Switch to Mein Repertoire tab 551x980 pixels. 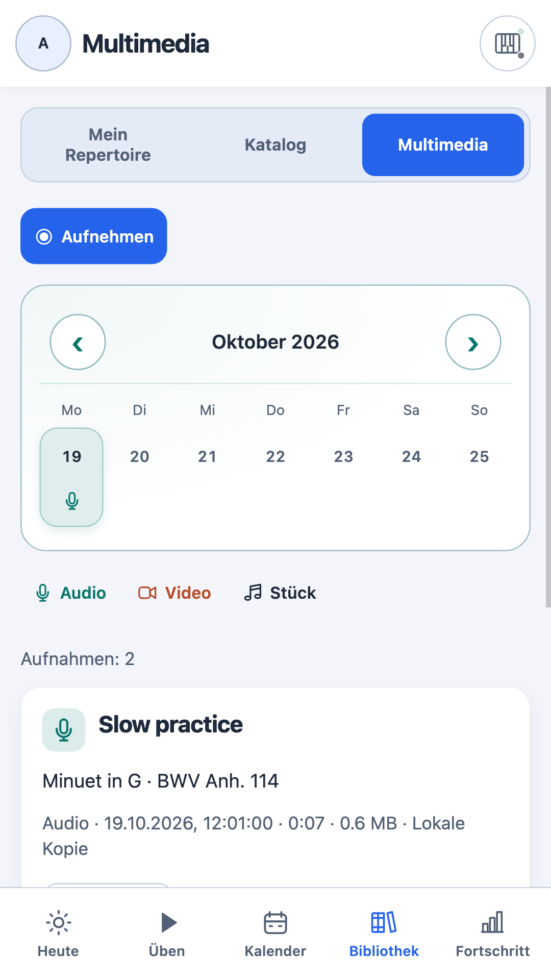pos(108,145)
